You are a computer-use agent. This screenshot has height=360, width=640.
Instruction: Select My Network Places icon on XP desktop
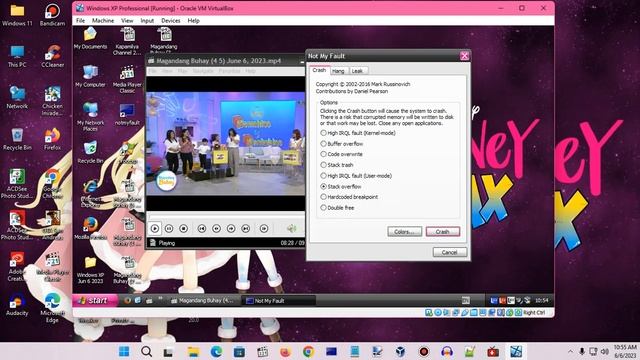click(90, 116)
